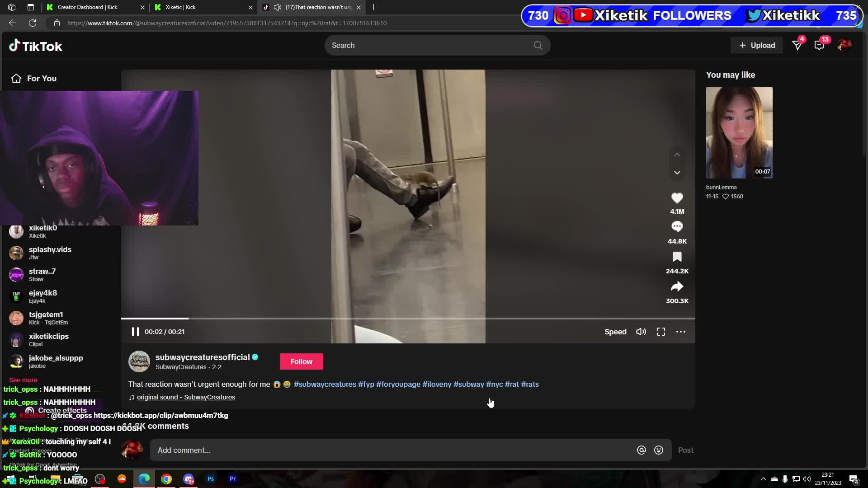The width and height of the screenshot is (868, 488).
Task: Pause the playing video
Action: (x=135, y=332)
